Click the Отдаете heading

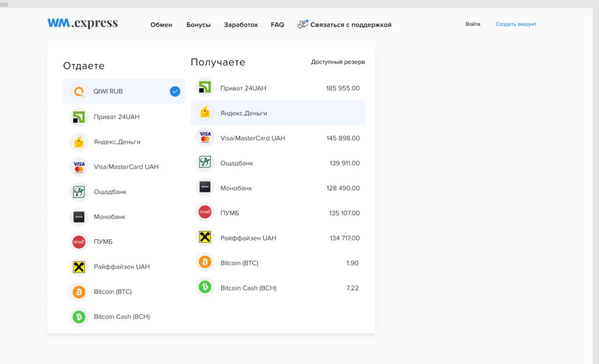tap(84, 66)
